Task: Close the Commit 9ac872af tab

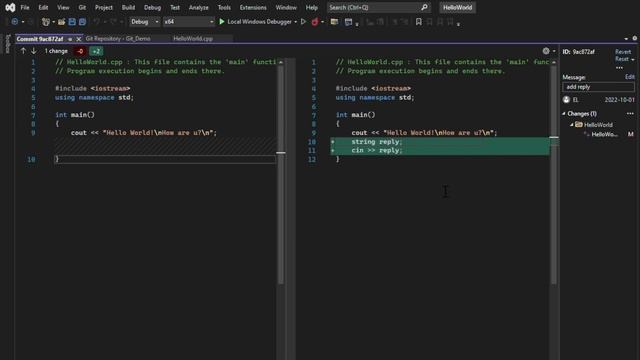Action: coord(79,39)
